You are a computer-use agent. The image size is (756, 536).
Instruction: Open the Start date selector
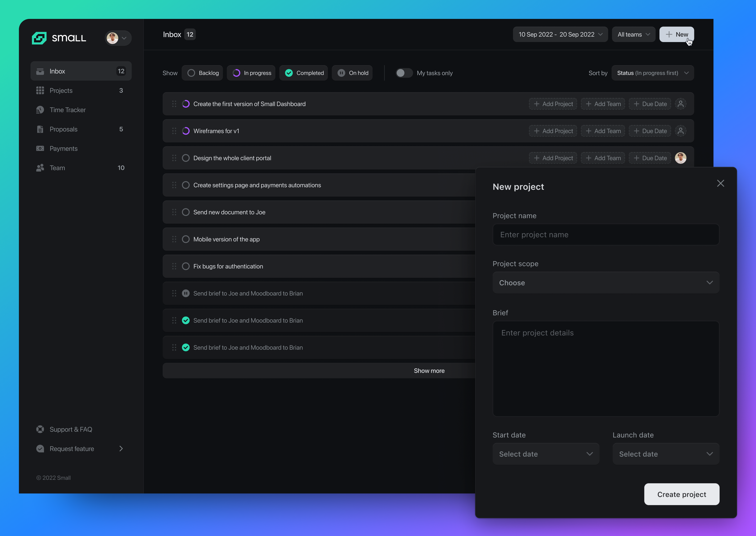[x=546, y=454]
